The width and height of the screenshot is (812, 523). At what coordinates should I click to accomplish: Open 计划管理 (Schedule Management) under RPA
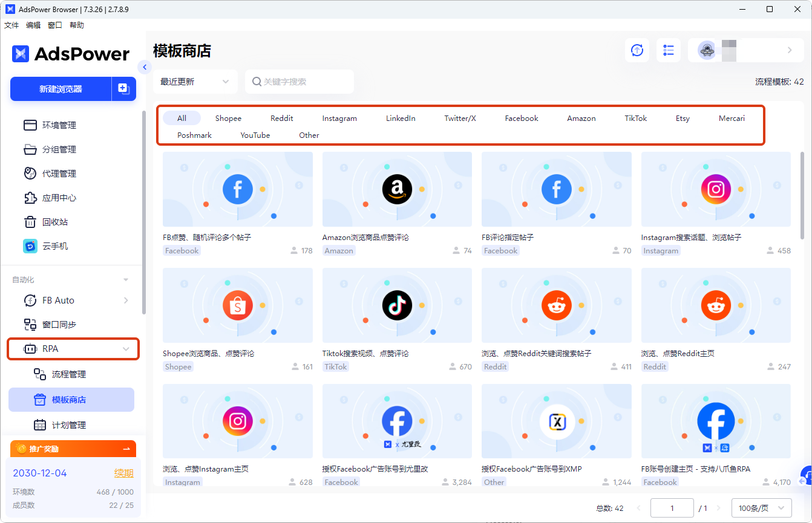tap(68, 424)
